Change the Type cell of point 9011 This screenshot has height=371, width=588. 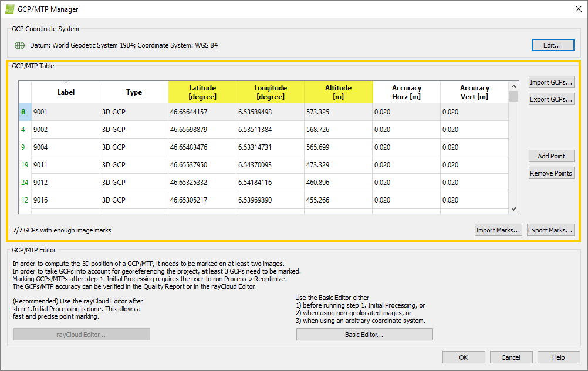(x=134, y=165)
